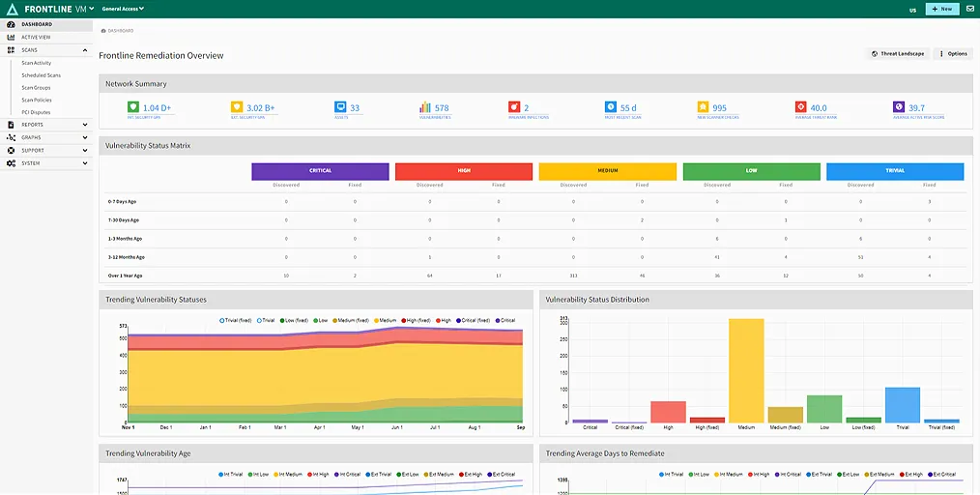The height and width of the screenshot is (495, 980).
Task: Open the Dashboard gauge icon in sidebar
Action: (x=11, y=24)
